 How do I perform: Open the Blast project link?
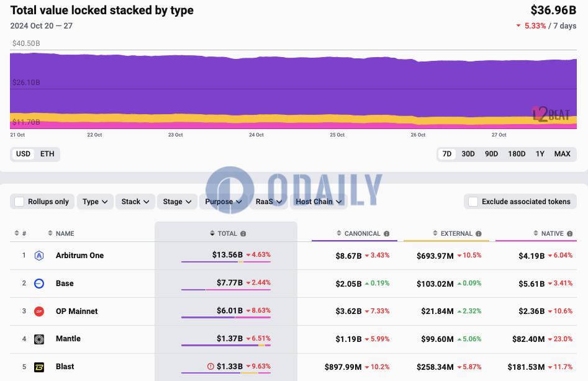[65, 367]
